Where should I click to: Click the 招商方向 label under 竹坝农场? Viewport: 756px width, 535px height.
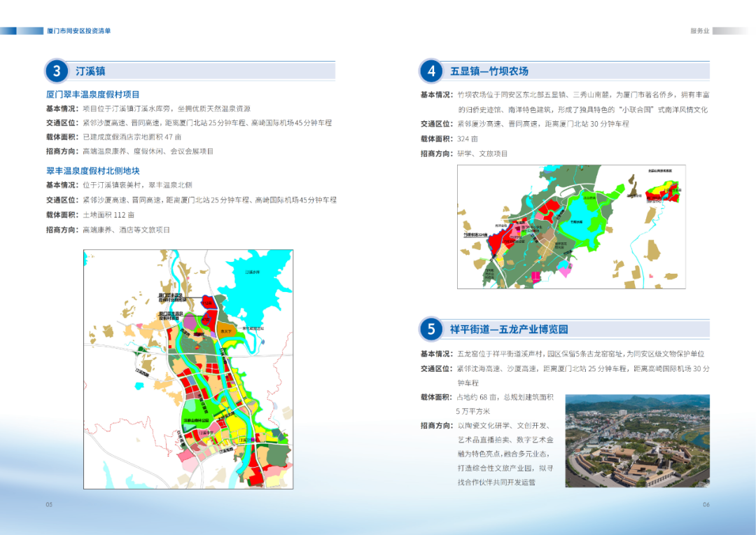435,153
